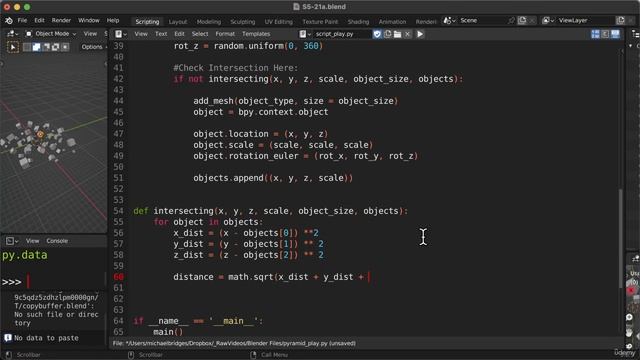This screenshot has width=640, height=360.
Task: Open Scene browse dropdown
Action: click(x=449, y=20)
